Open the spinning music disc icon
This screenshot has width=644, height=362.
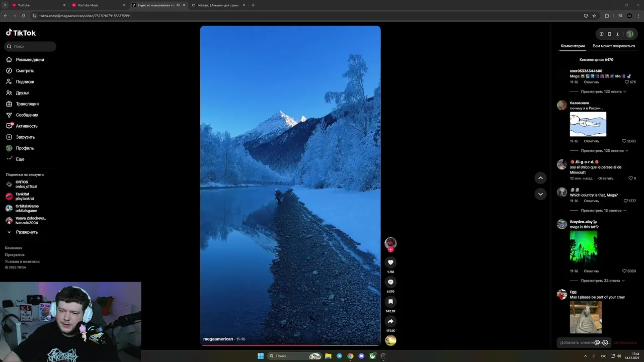390,340
